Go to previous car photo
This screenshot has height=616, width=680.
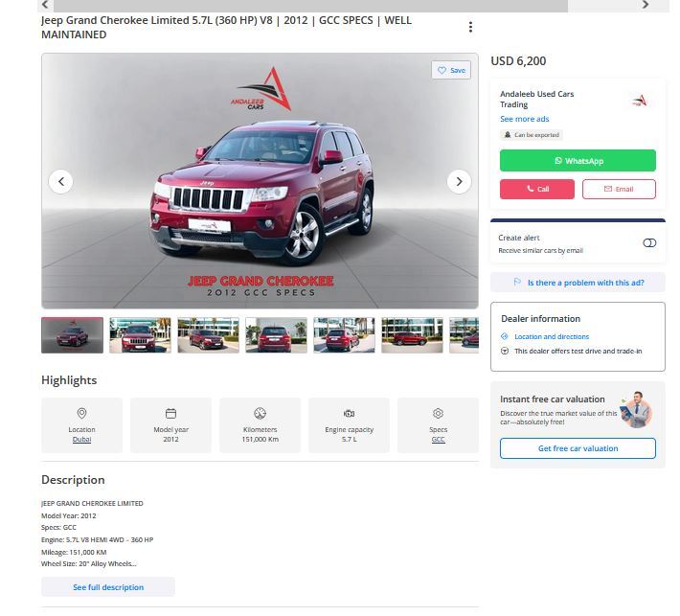[61, 181]
